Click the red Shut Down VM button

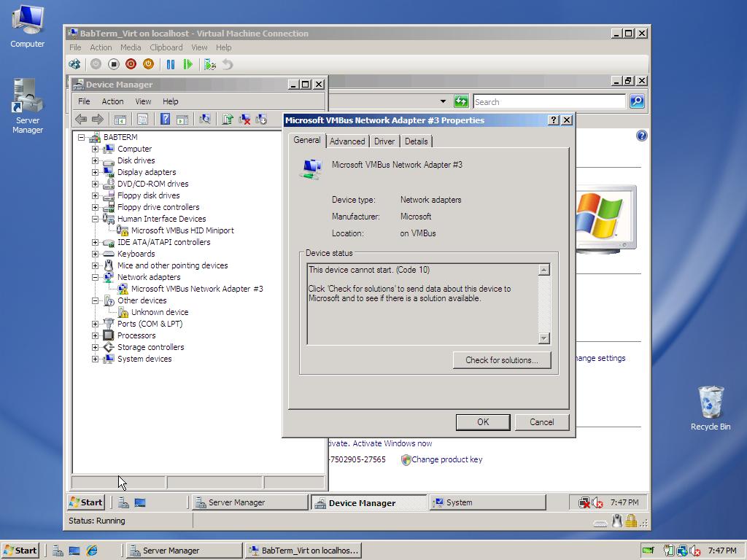(131, 64)
